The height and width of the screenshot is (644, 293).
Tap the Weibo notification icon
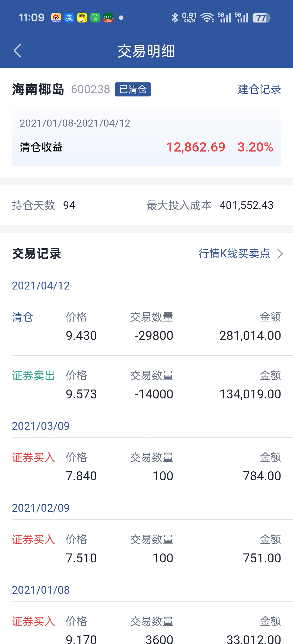click(x=56, y=18)
